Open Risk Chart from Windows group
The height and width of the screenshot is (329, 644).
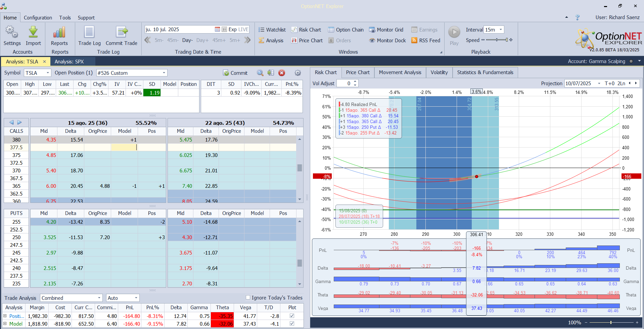point(306,30)
